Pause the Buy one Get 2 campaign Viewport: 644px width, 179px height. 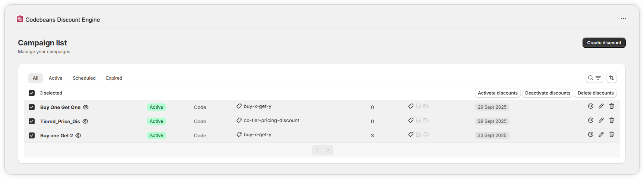click(x=590, y=135)
